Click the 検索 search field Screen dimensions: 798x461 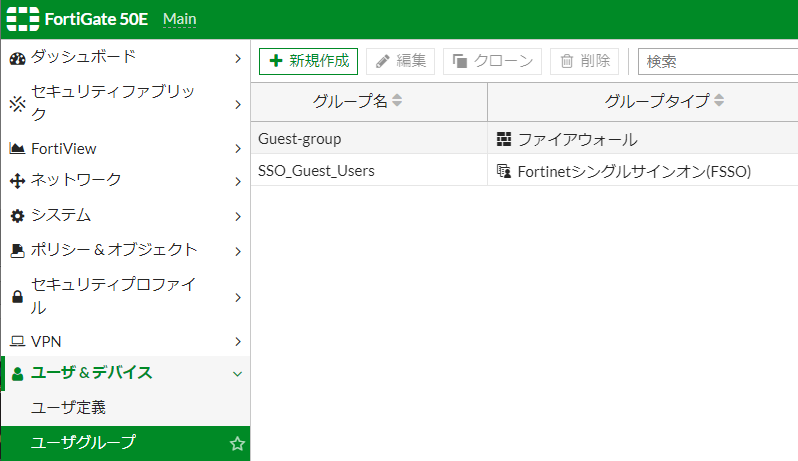pos(718,62)
